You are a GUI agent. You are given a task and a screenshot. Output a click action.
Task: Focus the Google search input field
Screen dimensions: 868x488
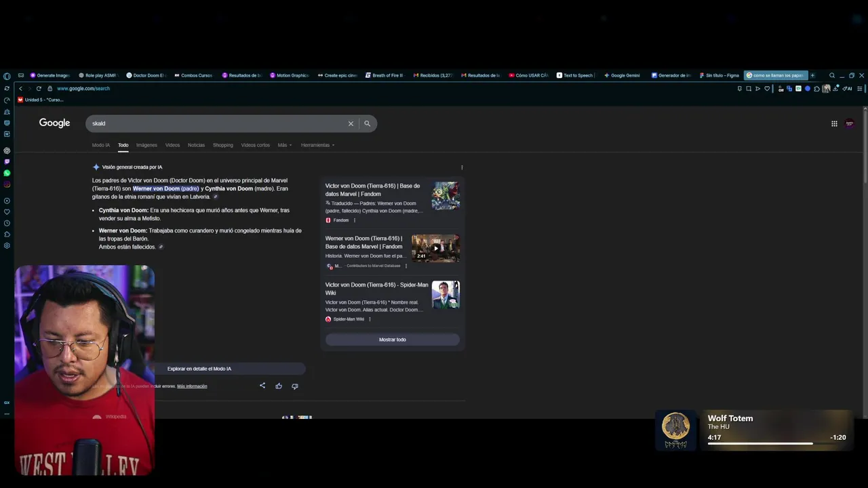coord(217,123)
